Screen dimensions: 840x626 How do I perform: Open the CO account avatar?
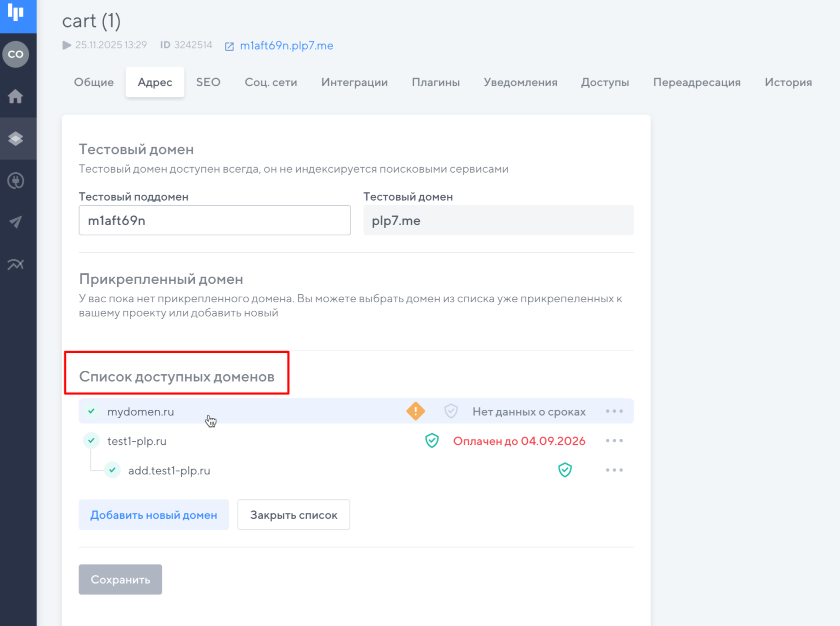pyautogui.click(x=16, y=54)
